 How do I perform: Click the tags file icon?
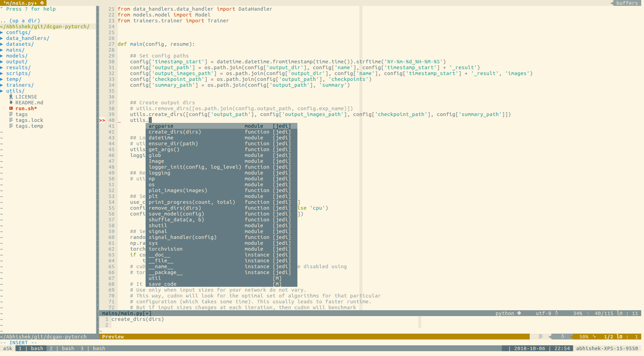point(11,114)
